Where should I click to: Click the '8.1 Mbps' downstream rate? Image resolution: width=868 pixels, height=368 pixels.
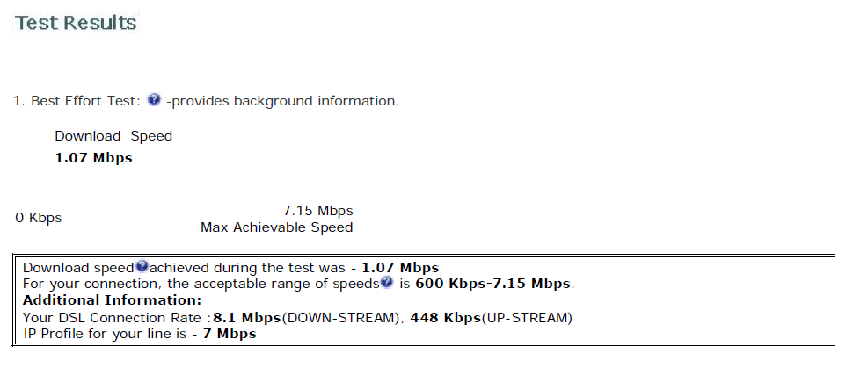(247, 318)
